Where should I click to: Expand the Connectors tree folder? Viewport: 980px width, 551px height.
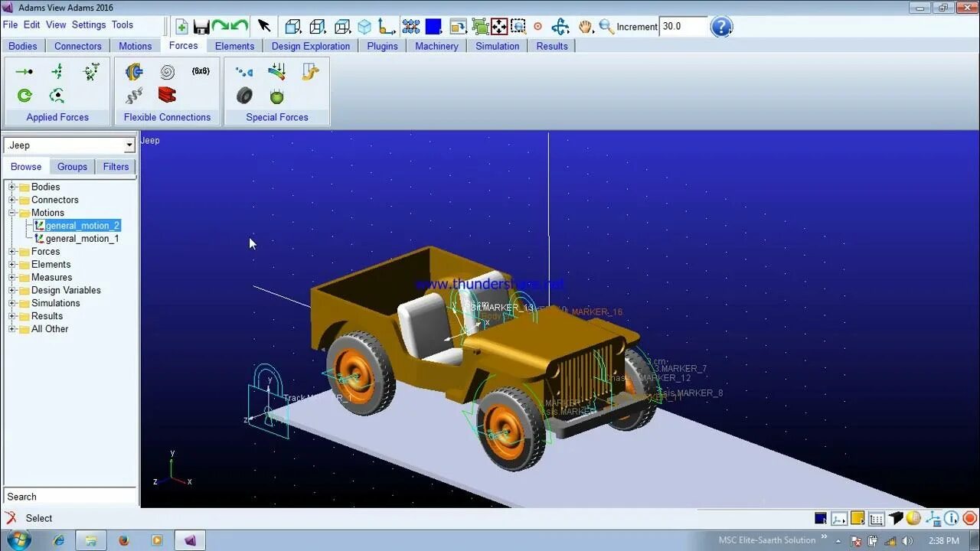point(12,200)
